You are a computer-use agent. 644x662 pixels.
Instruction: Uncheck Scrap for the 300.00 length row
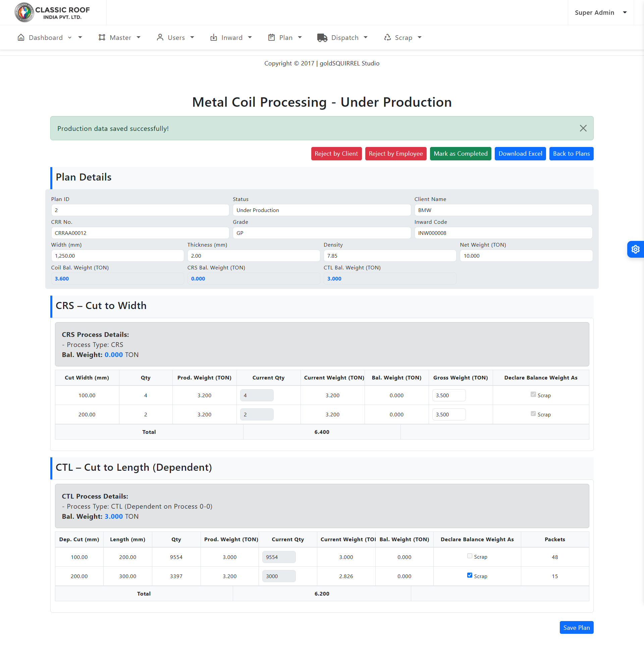pyautogui.click(x=470, y=575)
